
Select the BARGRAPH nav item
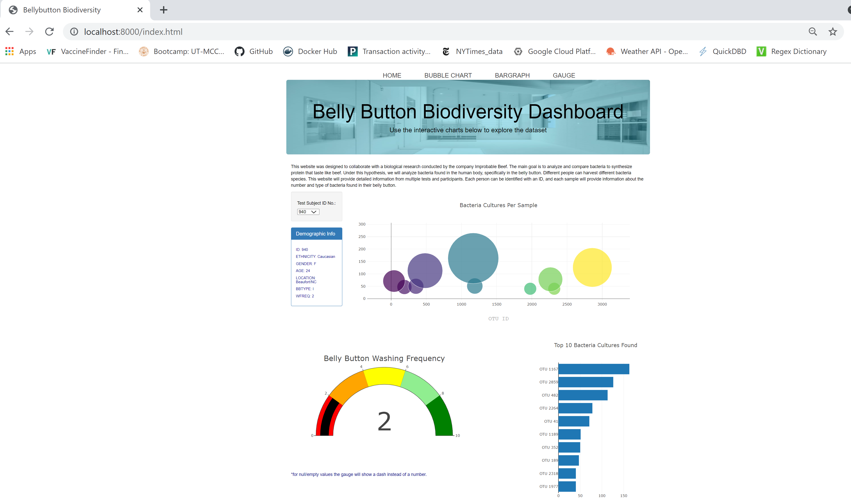pos(512,75)
